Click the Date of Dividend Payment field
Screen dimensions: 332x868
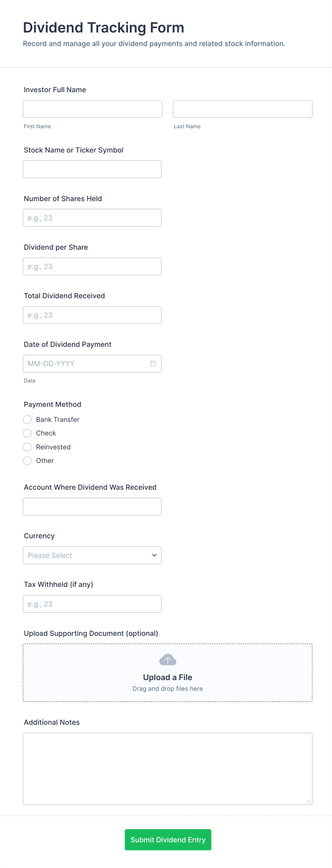86,364
